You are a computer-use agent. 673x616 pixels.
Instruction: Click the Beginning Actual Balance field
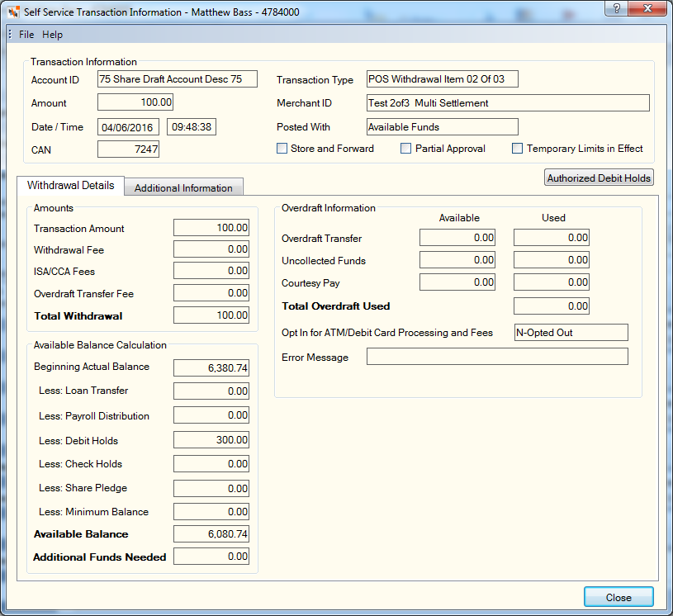pos(211,368)
